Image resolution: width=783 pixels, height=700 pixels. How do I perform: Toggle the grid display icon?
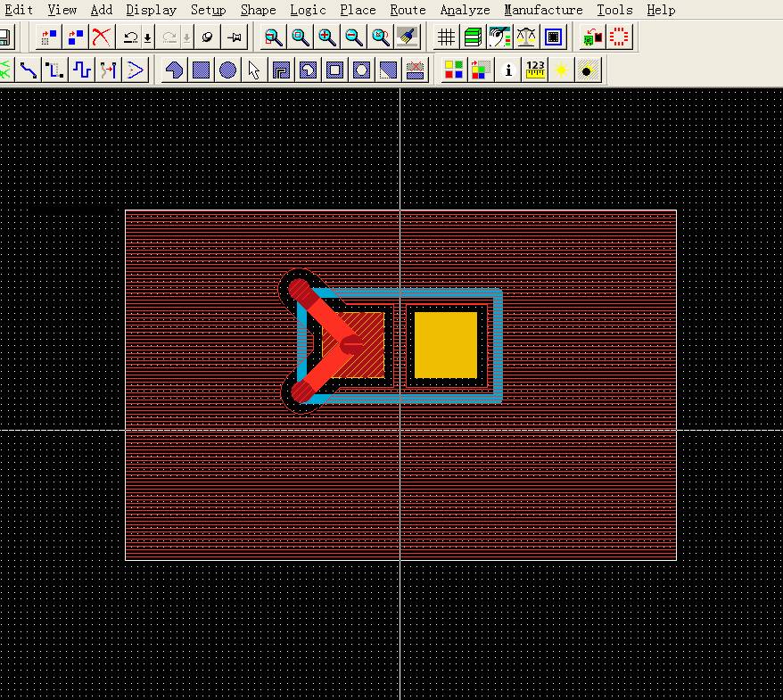446,37
